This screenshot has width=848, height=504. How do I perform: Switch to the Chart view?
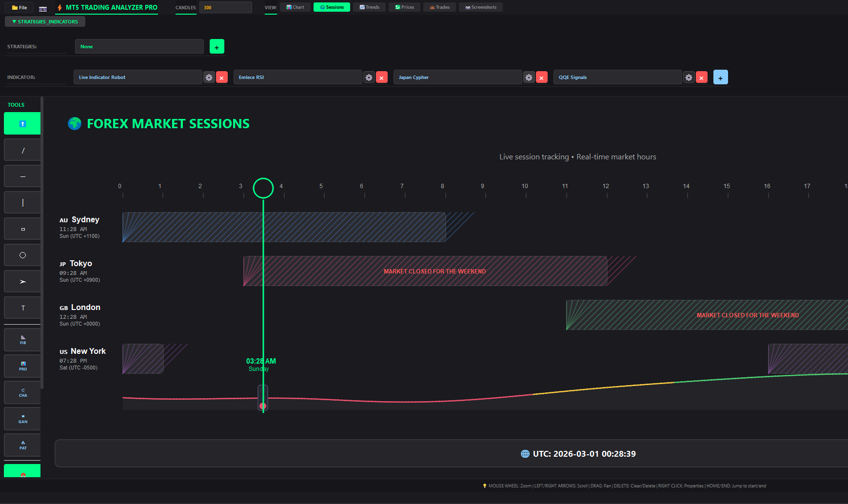tap(295, 7)
